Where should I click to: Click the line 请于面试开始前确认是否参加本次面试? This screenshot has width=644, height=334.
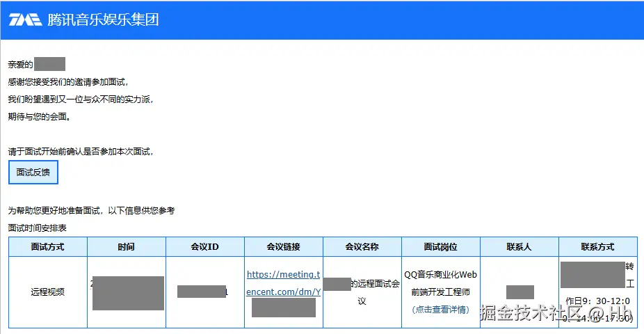tap(81, 152)
